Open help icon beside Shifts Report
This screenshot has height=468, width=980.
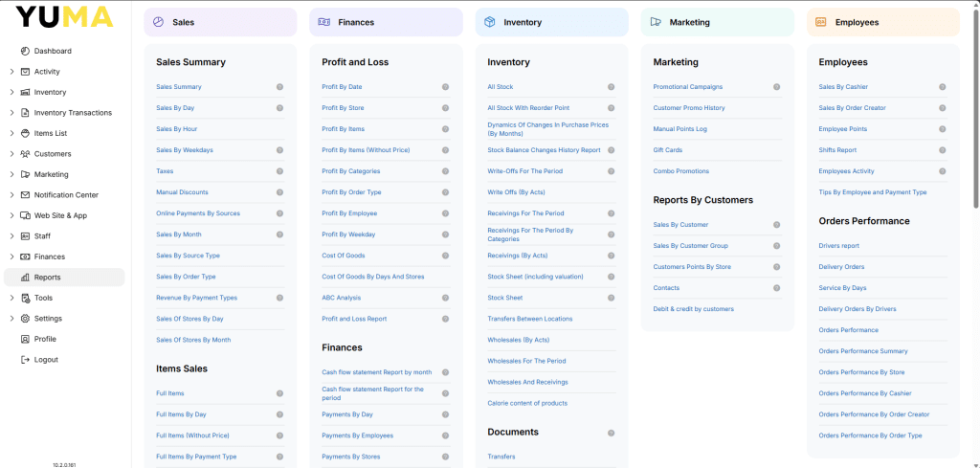coord(943,150)
